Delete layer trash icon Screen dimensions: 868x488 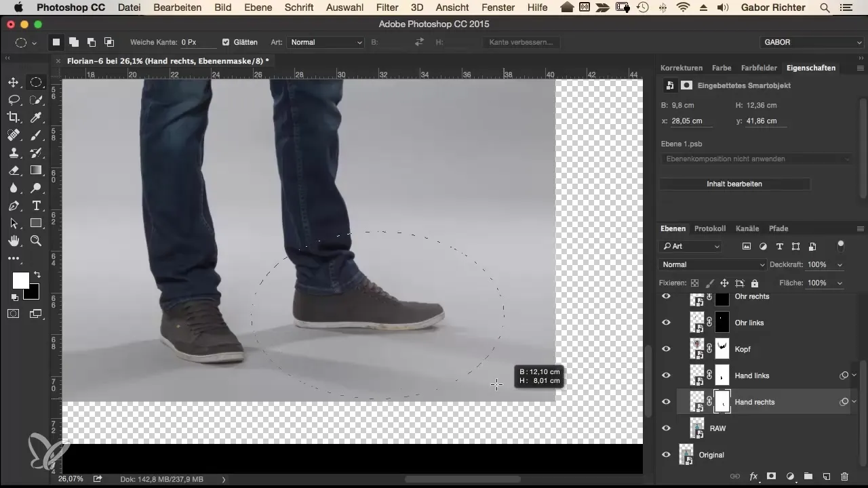[x=844, y=476]
